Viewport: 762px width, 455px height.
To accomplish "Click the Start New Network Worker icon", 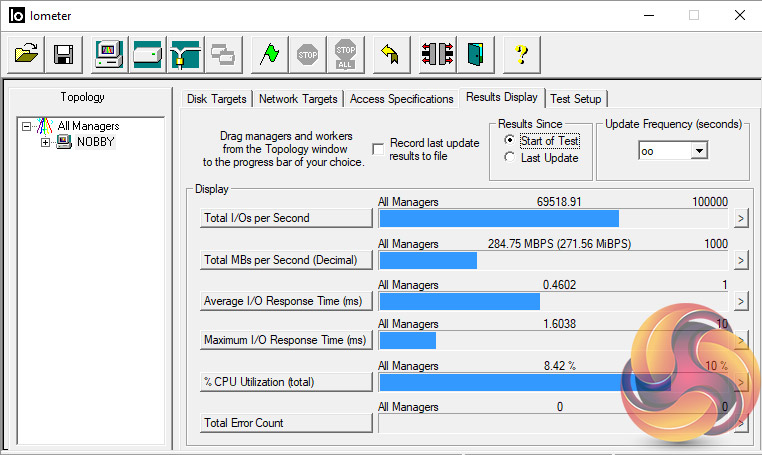I will [185, 54].
